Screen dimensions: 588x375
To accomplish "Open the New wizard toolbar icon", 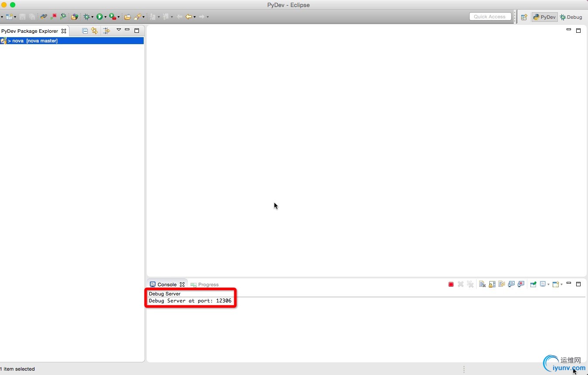I will [9, 17].
